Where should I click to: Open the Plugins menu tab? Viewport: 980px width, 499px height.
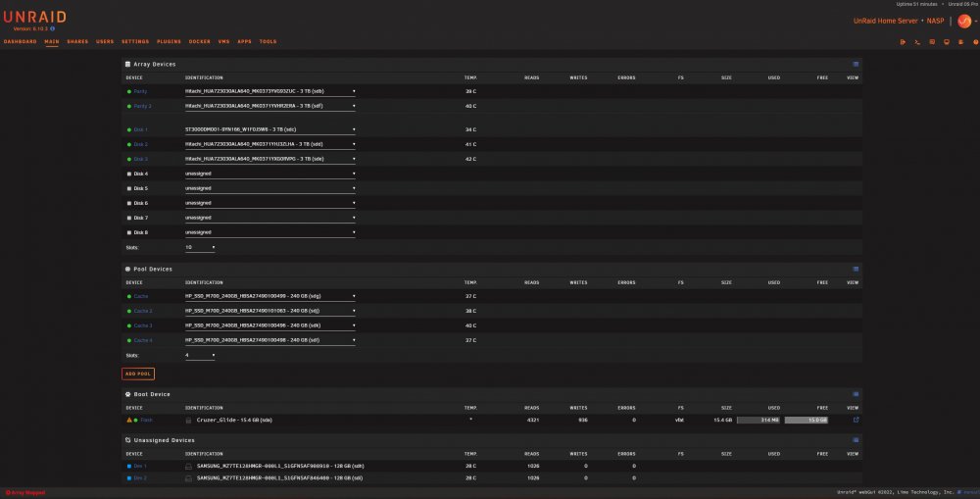169,42
